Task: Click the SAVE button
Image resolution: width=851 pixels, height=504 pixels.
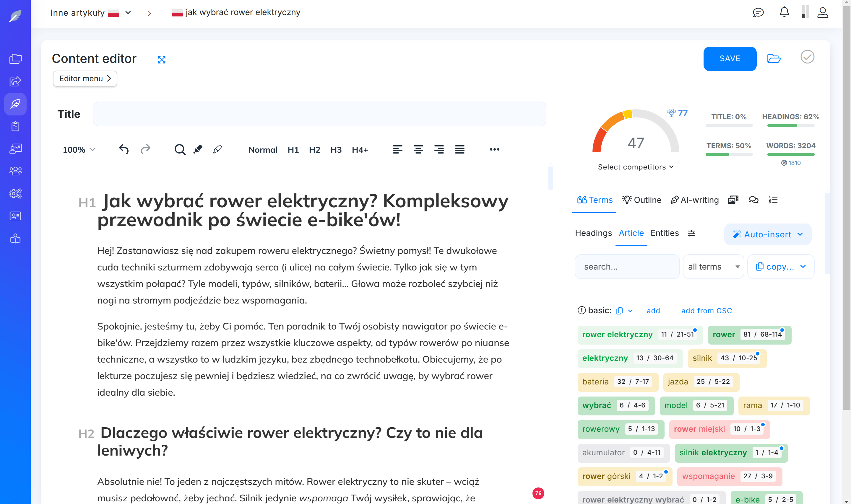Action: (730, 59)
